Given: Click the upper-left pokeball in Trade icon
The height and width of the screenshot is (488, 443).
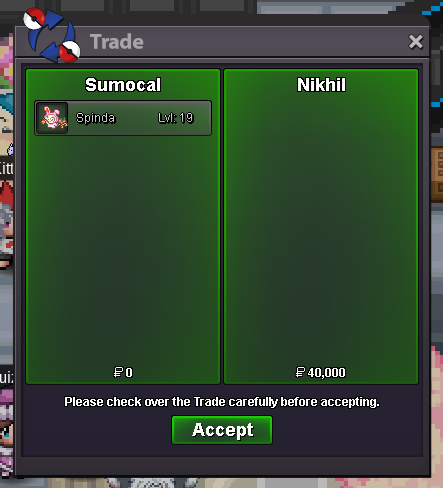Looking at the screenshot, I should point(34,18).
